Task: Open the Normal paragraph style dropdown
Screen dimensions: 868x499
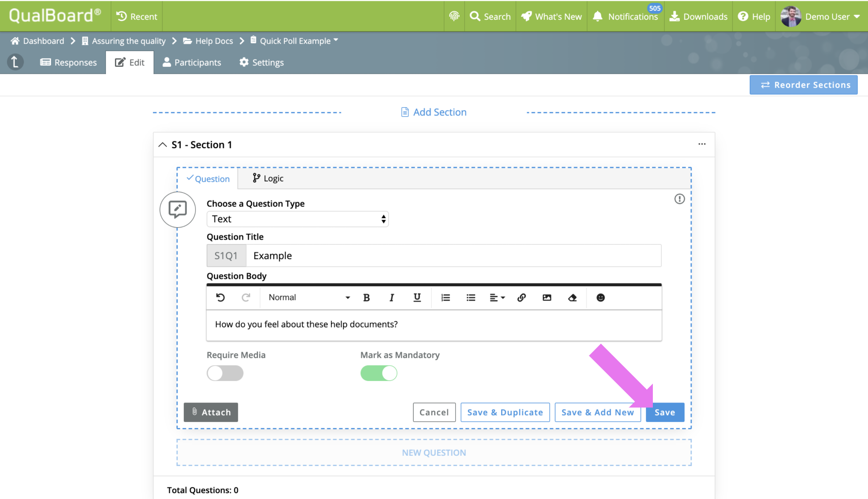Action: (x=309, y=297)
